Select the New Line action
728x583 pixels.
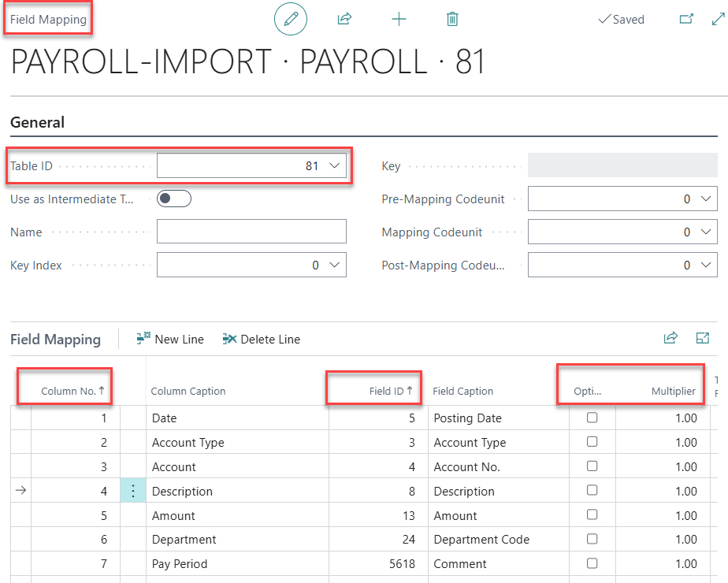coord(170,339)
